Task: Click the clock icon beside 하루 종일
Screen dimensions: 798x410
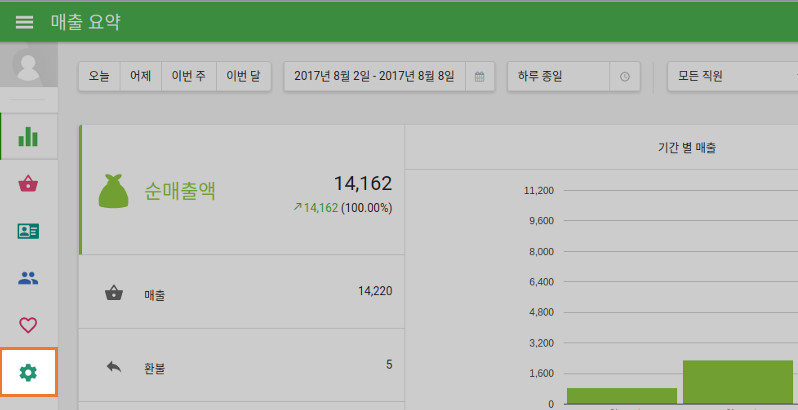Action: click(624, 77)
